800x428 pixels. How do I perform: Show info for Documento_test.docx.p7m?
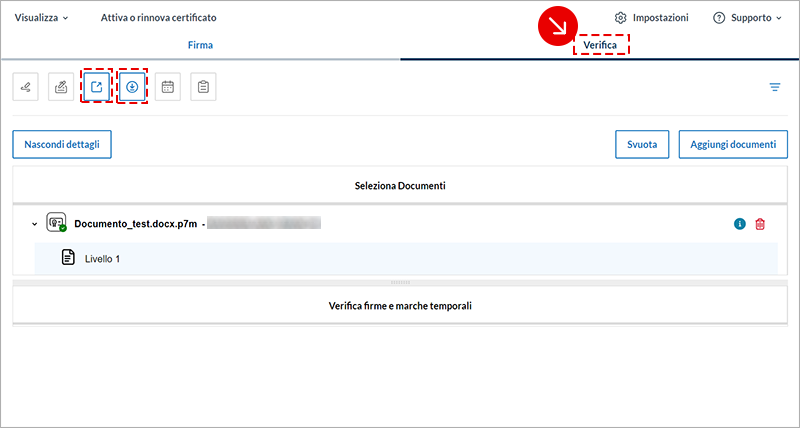point(740,224)
